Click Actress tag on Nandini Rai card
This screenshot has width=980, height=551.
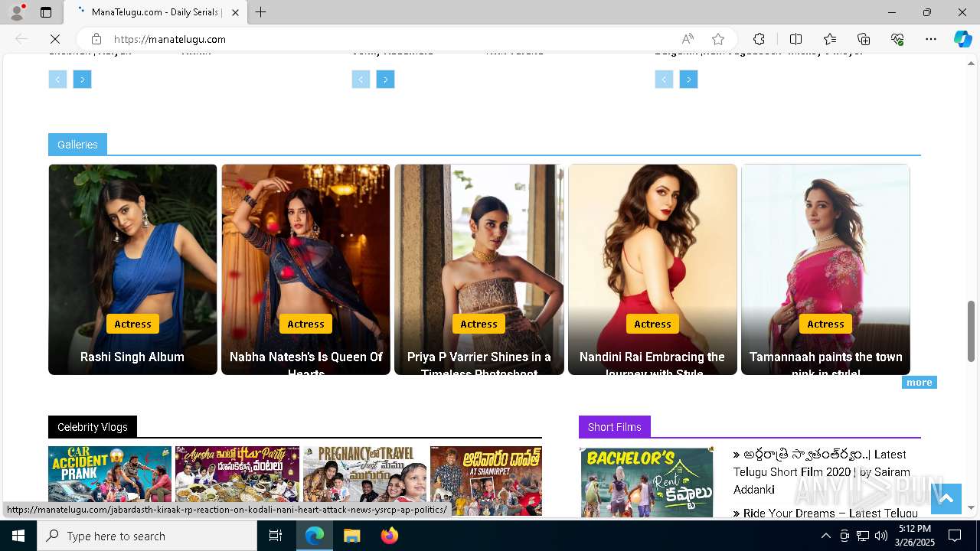point(652,324)
